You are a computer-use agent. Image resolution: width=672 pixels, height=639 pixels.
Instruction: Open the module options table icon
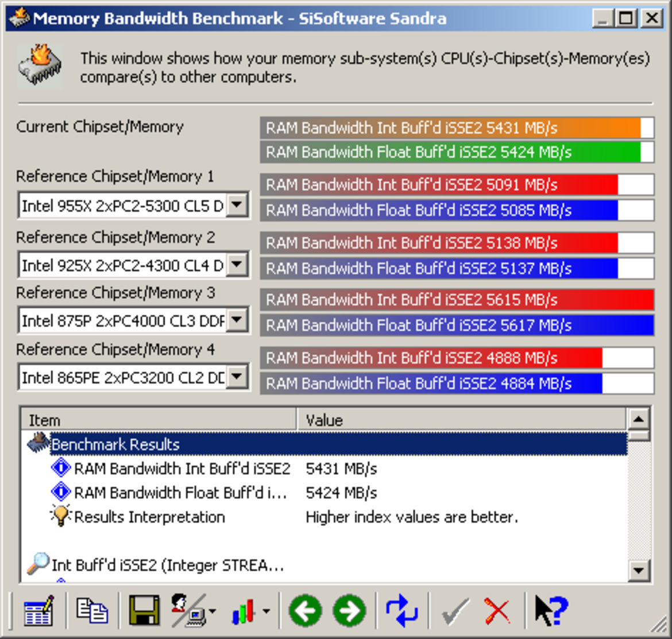click(x=39, y=610)
